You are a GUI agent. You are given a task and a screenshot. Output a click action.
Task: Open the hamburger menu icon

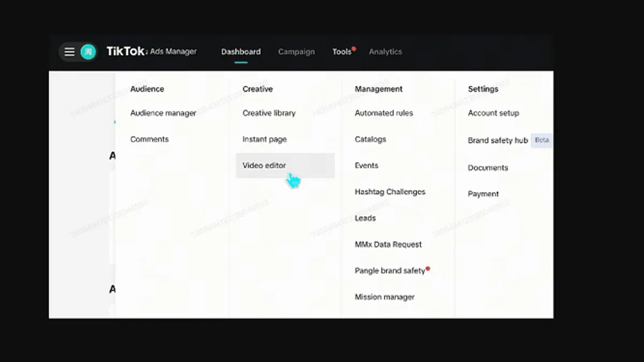(x=69, y=52)
